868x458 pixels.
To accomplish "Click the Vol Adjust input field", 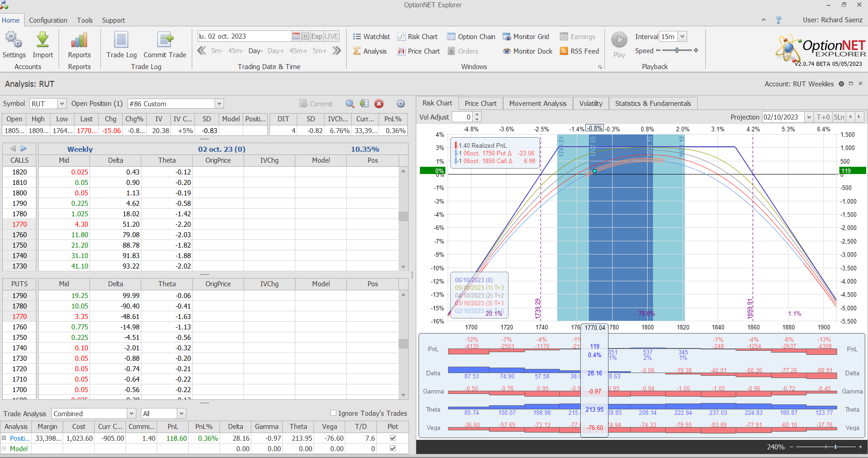I will 463,117.
